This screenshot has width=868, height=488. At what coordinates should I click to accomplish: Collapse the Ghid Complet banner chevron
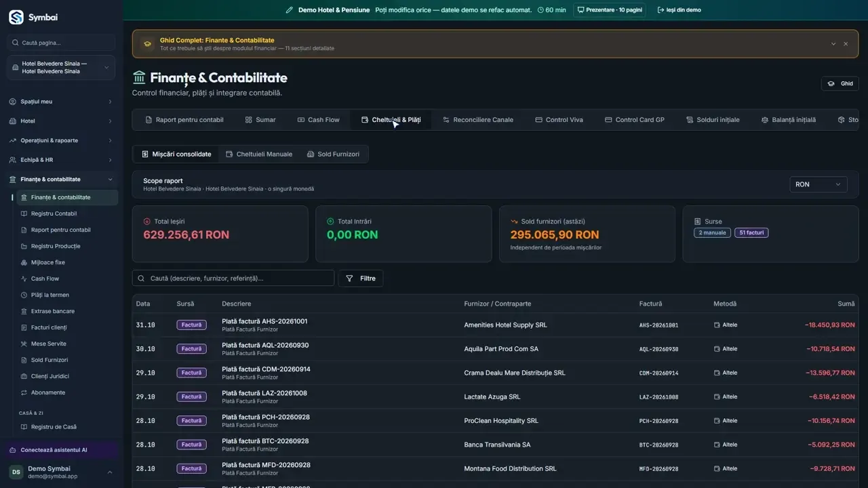tap(833, 44)
